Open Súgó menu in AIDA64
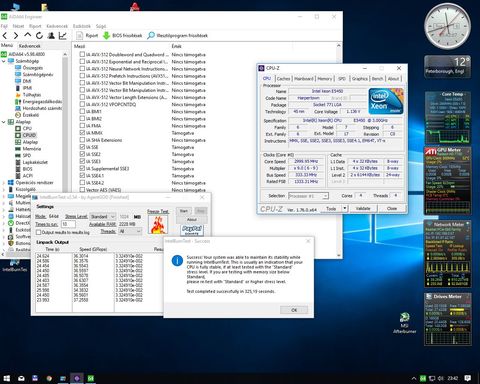 click(x=101, y=26)
